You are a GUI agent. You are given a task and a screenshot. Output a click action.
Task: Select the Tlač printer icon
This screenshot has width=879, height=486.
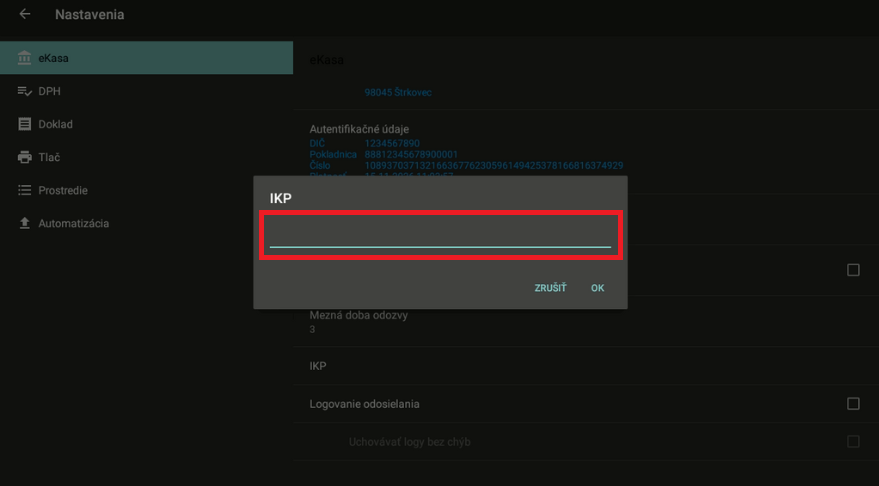pos(25,157)
